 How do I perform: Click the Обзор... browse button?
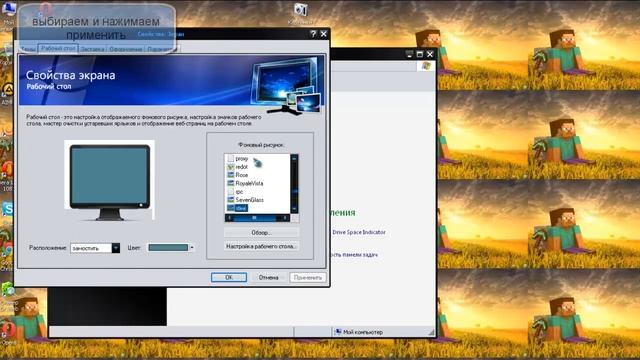click(x=261, y=233)
